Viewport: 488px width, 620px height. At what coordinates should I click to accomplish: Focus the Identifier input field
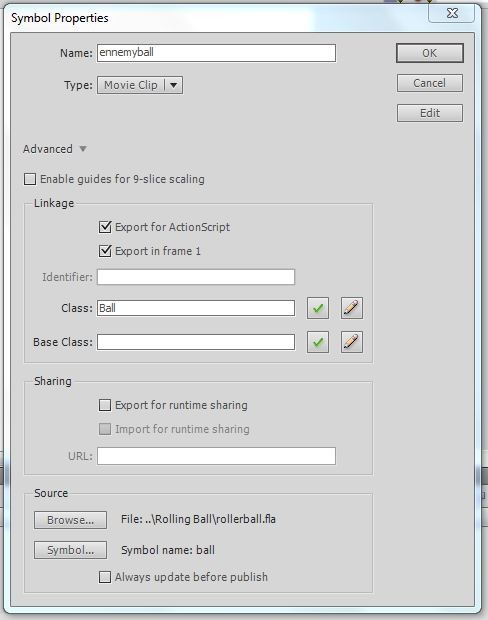click(x=196, y=277)
